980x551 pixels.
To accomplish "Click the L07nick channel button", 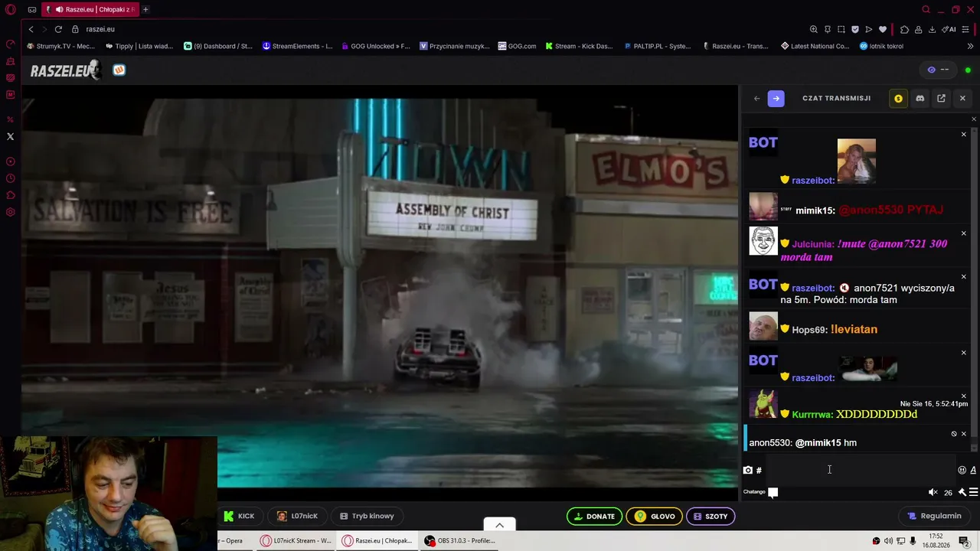I will (x=297, y=517).
